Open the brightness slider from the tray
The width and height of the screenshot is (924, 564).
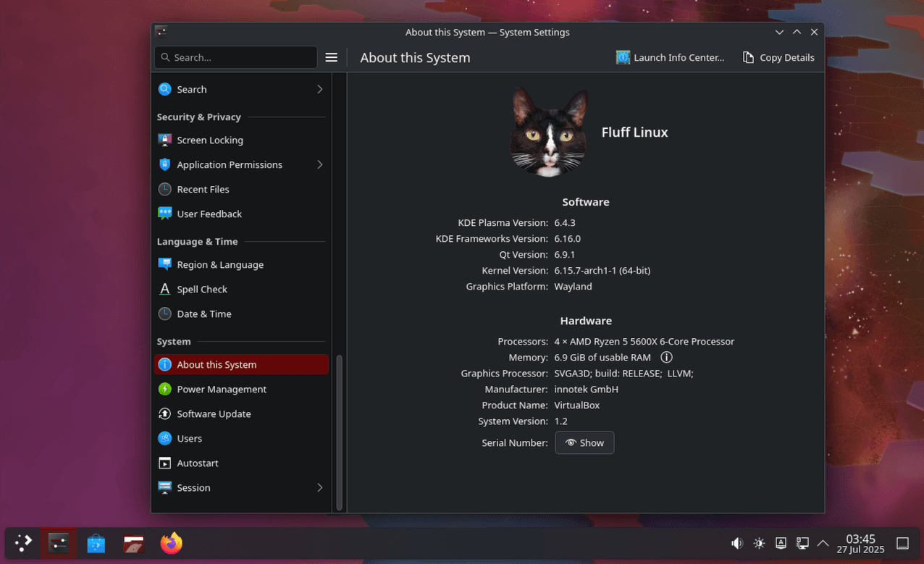click(x=759, y=543)
